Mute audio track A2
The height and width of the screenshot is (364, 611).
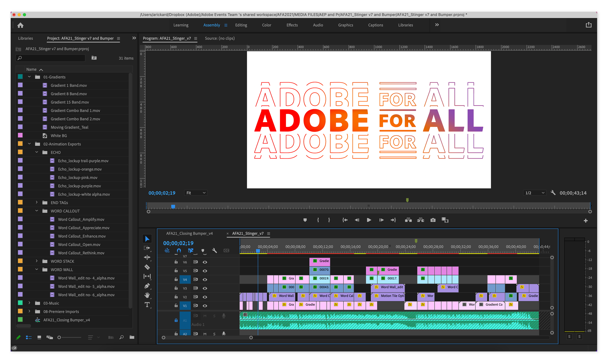[x=205, y=334]
